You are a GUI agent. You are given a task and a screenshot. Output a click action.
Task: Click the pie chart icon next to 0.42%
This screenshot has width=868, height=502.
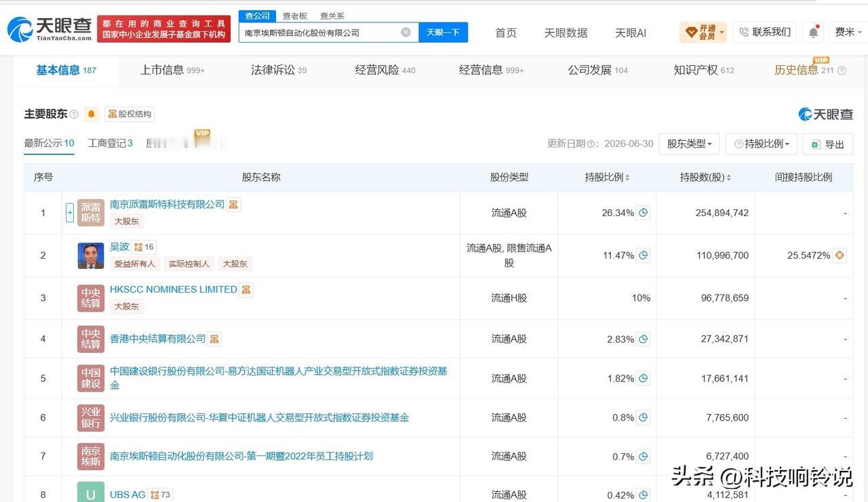(643, 495)
